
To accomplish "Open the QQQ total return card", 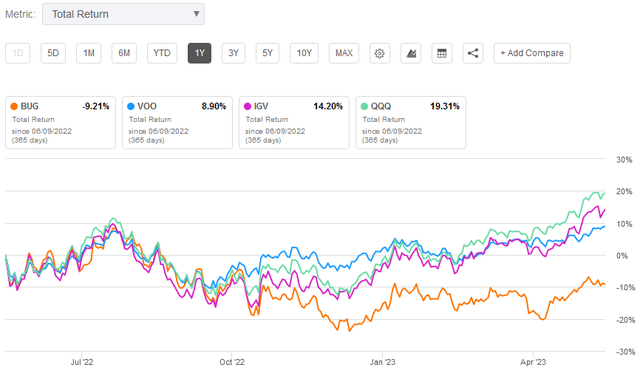I will click(x=411, y=122).
